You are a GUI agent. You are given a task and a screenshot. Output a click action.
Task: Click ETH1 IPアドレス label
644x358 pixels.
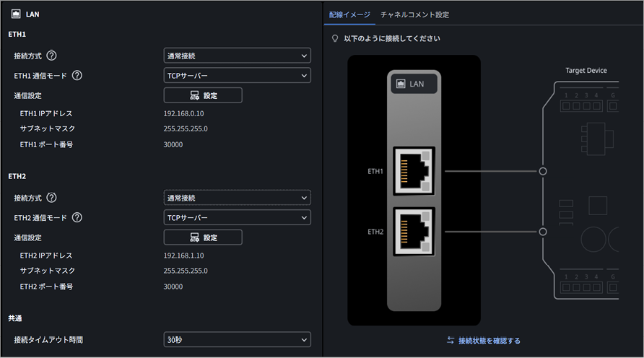tap(46, 113)
